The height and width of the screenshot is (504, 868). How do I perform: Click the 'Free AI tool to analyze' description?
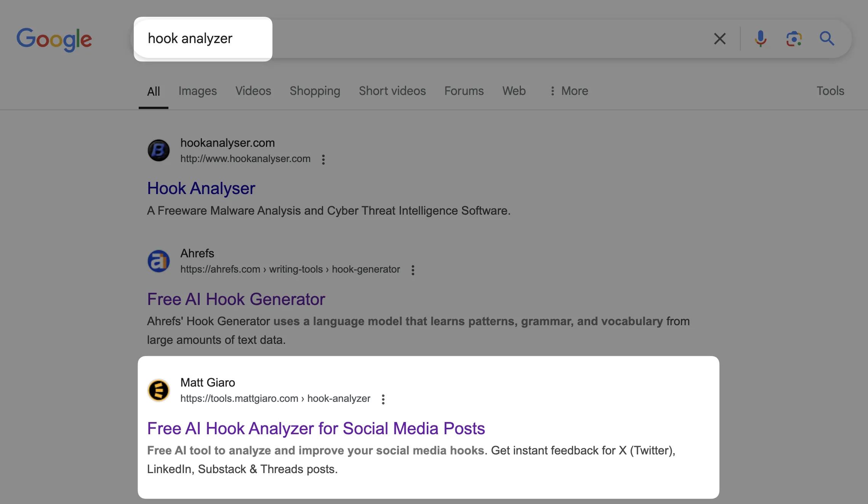tap(411, 460)
